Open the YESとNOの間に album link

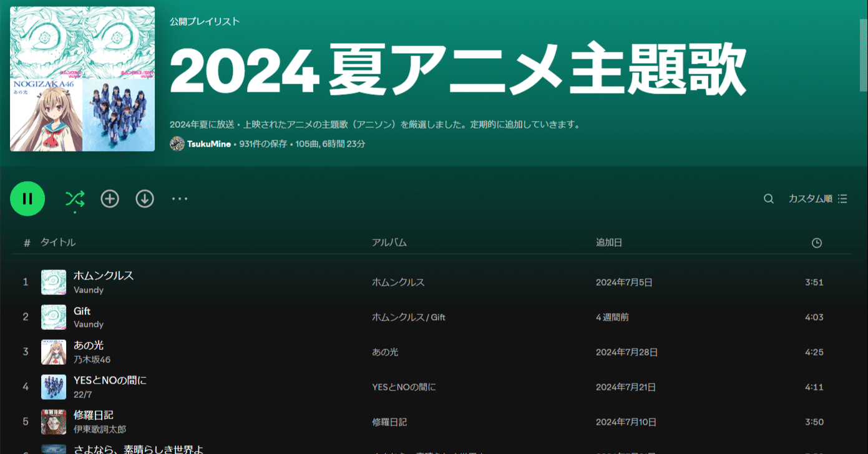[x=404, y=387]
